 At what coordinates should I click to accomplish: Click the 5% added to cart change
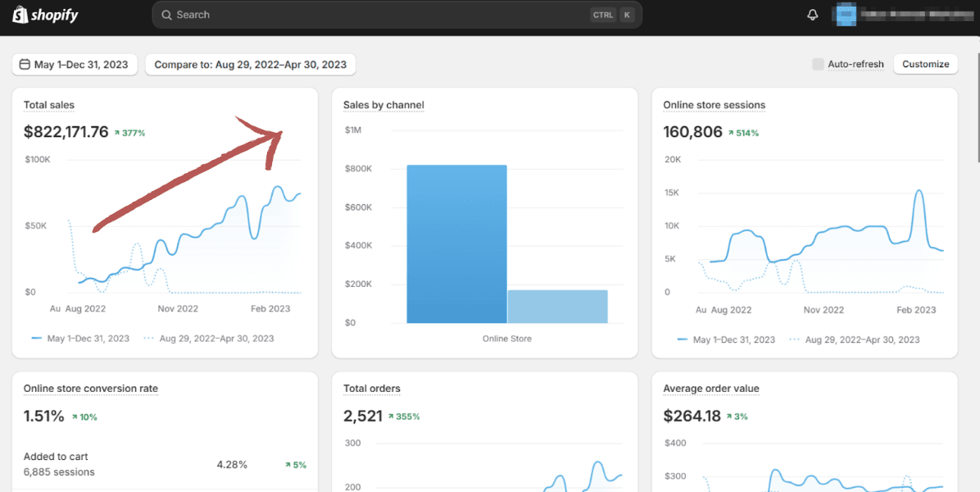point(296,465)
